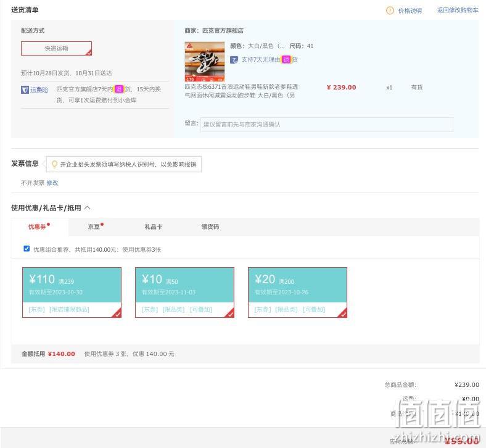Switch to the 礼品卡 tab
Screen dimensions: 486x448
(x=153, y=226)
